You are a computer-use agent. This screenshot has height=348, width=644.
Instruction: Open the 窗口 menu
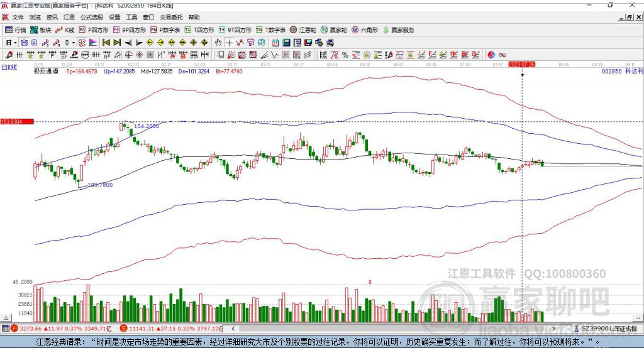148,17
